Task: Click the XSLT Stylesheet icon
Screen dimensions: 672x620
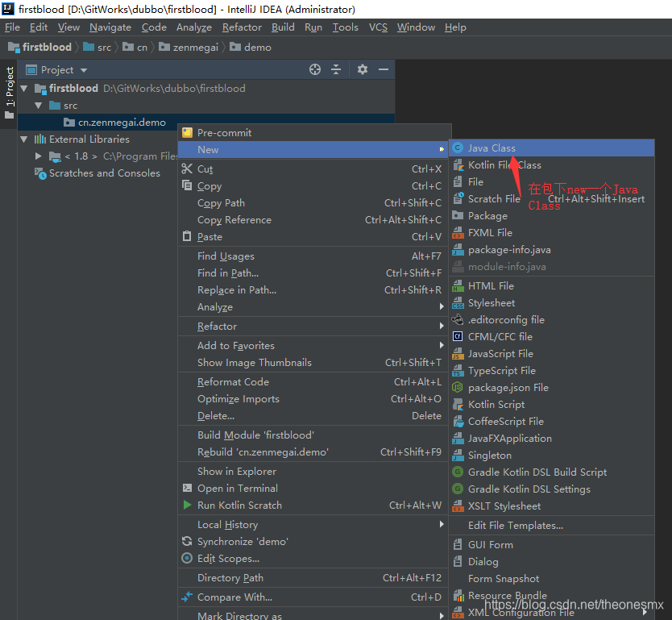Action: (x=458, y=506)
